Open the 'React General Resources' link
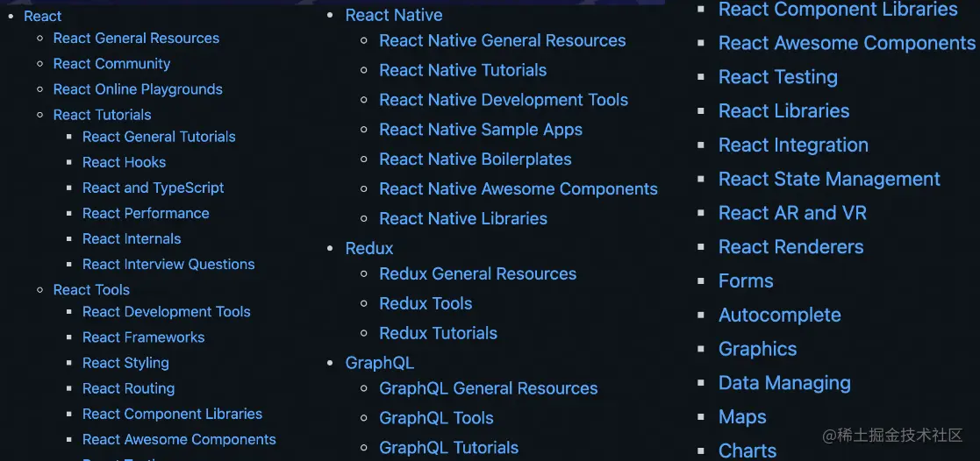This screenshot has height=461, width=980. pyautogui.click(x=136, y=38)
